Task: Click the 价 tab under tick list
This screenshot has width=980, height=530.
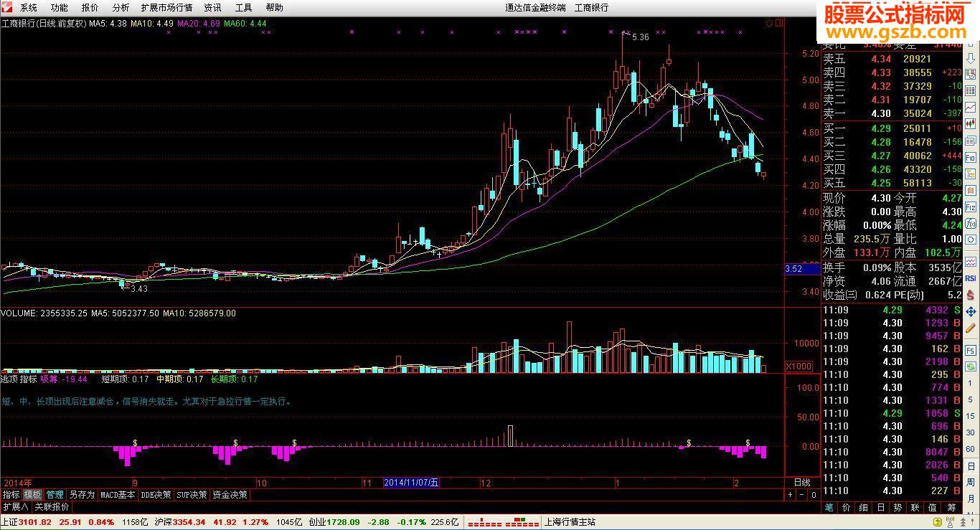Action: [x=847, y=507]
